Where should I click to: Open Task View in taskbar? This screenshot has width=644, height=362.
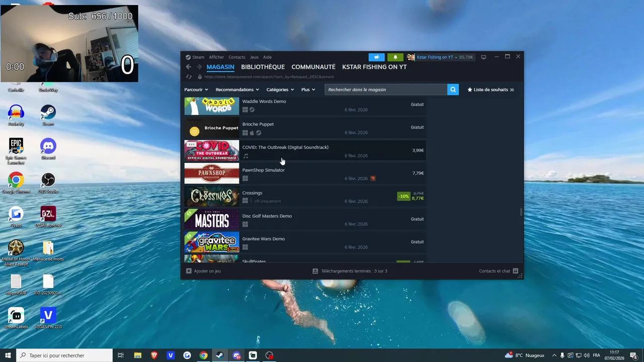(121, 355)
